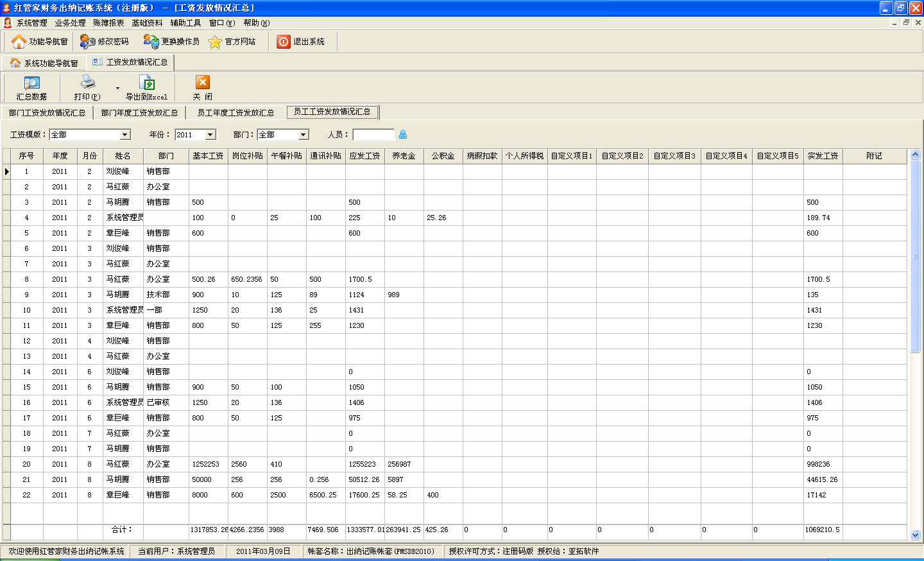Click the 汇总数据 icon

tap(31, 83)
